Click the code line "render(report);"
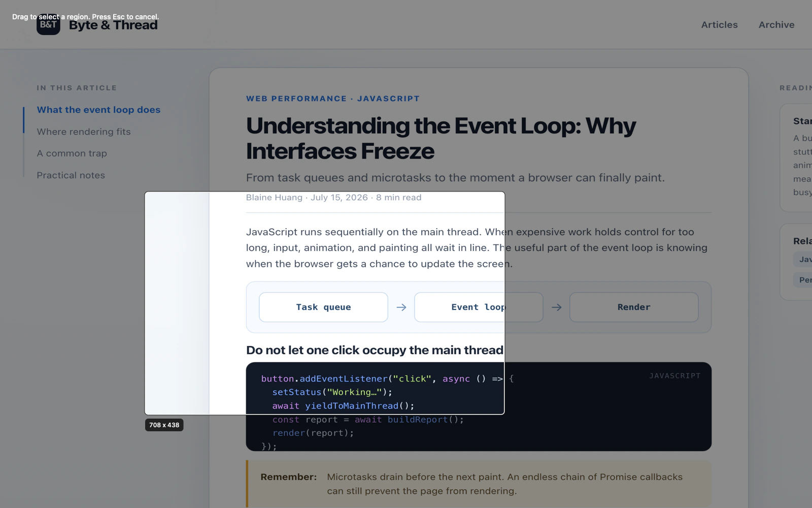The image size is (812, 508). coord(313,433)
